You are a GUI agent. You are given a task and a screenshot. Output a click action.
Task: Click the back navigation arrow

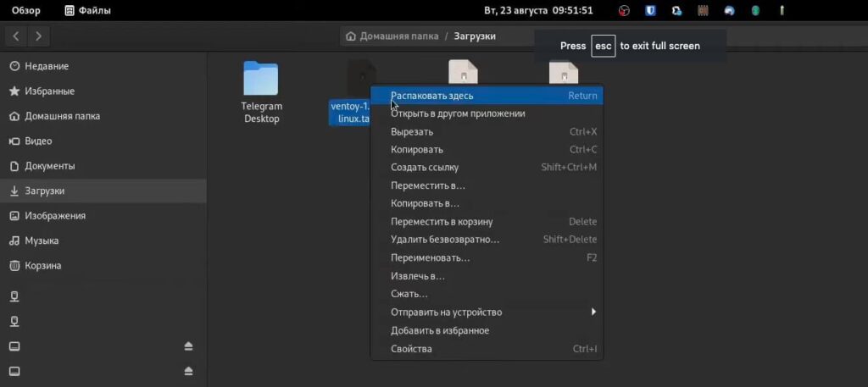[17, 36]
